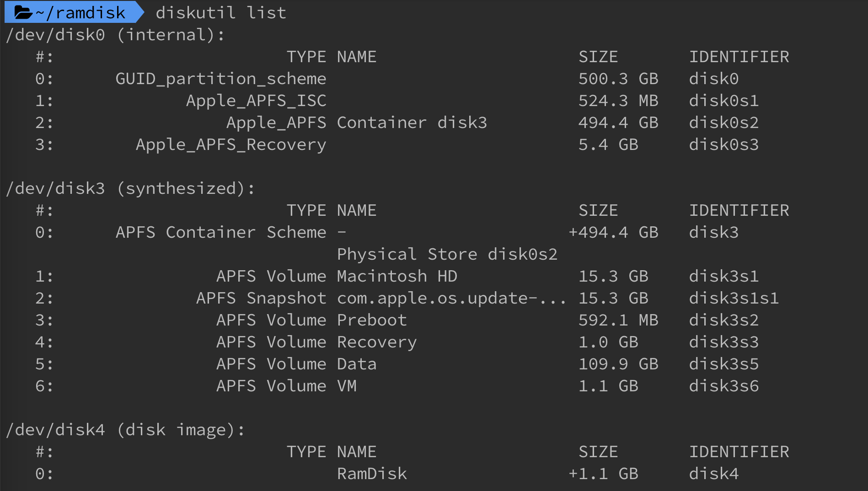
Task: Click identifier 'disk3s5'
Action: click(x=724, y=364)
